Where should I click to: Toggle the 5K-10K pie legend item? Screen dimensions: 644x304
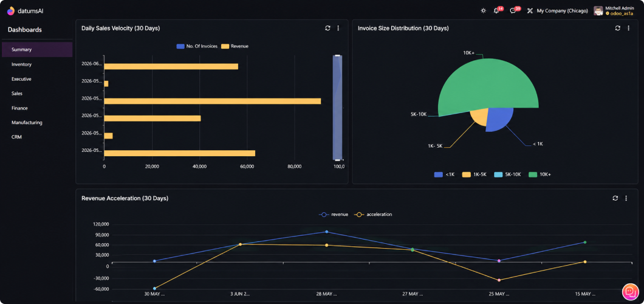pos(507,174)
